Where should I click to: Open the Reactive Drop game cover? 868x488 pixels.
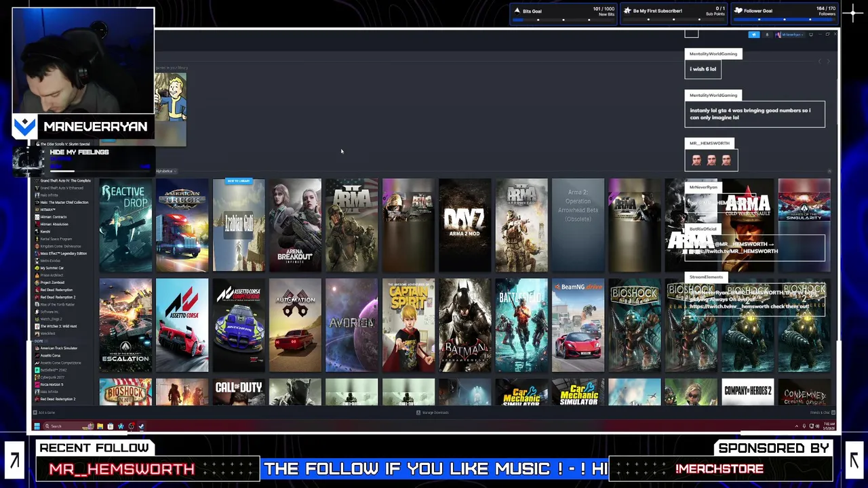125,225
